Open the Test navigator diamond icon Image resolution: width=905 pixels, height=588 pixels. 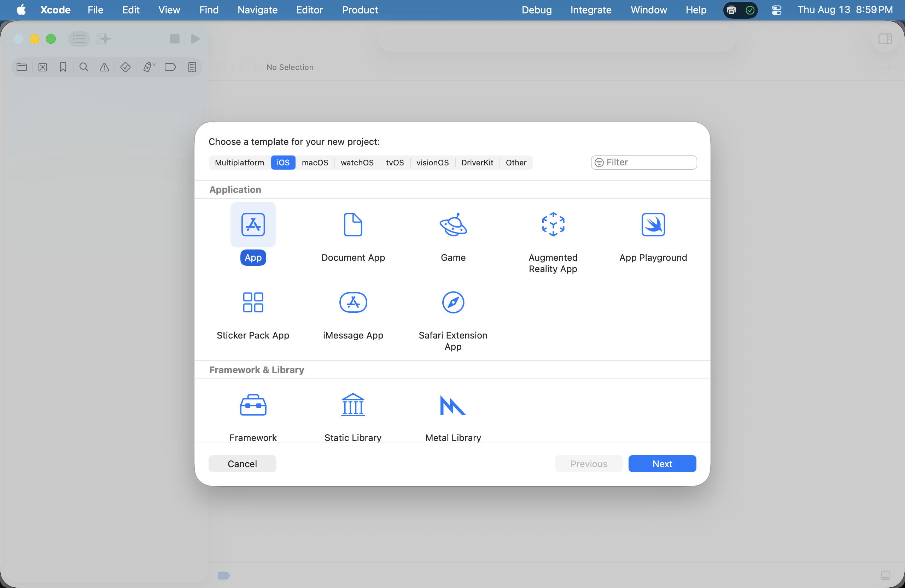[125, 67]
